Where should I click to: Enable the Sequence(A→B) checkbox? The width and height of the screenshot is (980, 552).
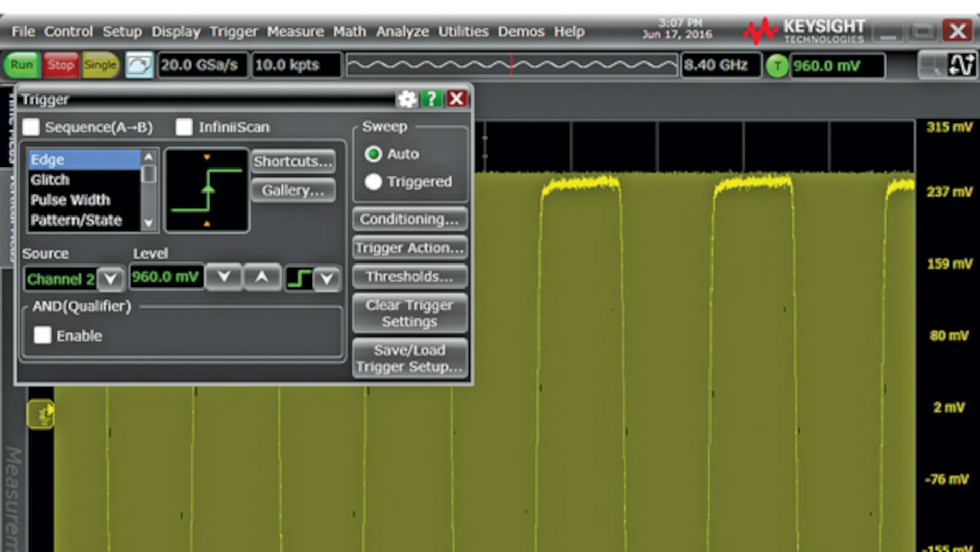point(31,127)
